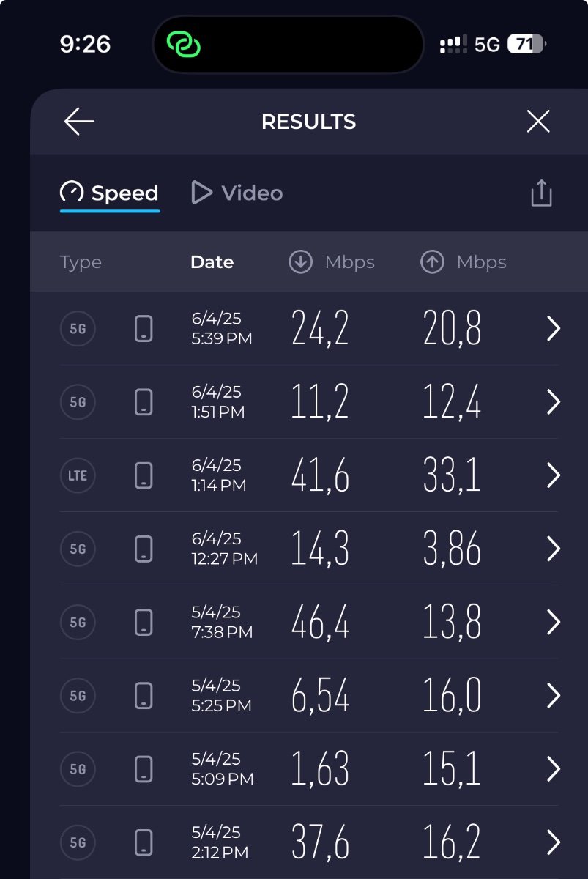Image resolution: width=588 pixels, height=879 pixels.
Task: Tap the share results icon
Action: tap(541, 193)
